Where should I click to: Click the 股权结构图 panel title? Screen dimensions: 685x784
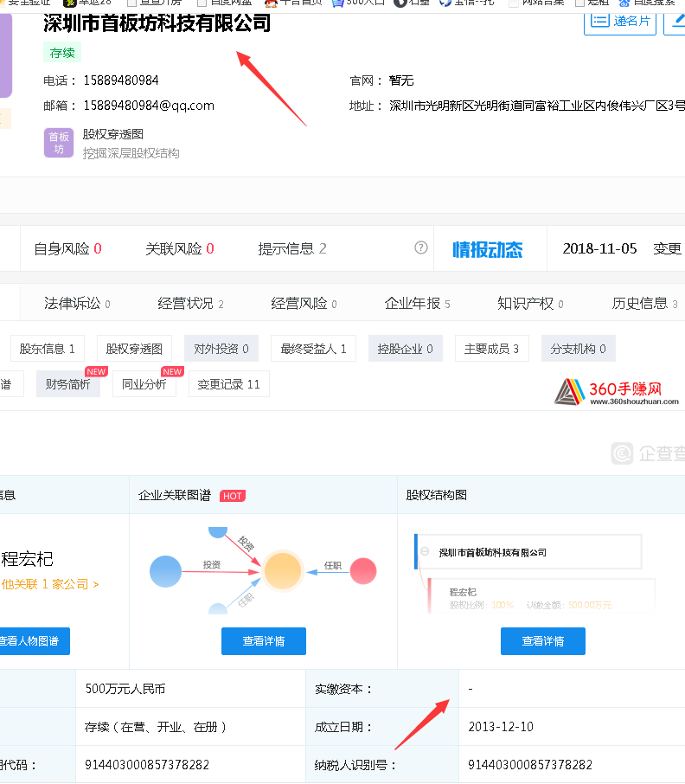click(436, 495)
